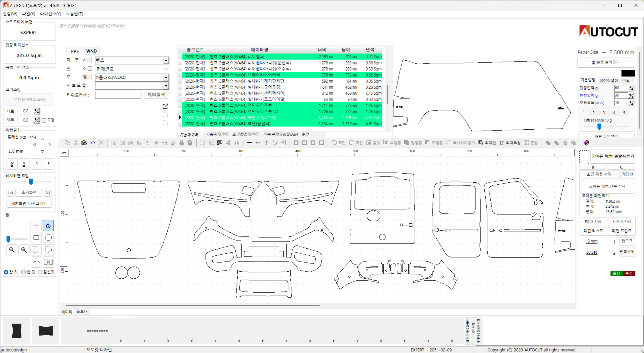This screenshot has width=644, height=353.
Task: Jump to first layout screen arrow
Action: coord(11,193)
